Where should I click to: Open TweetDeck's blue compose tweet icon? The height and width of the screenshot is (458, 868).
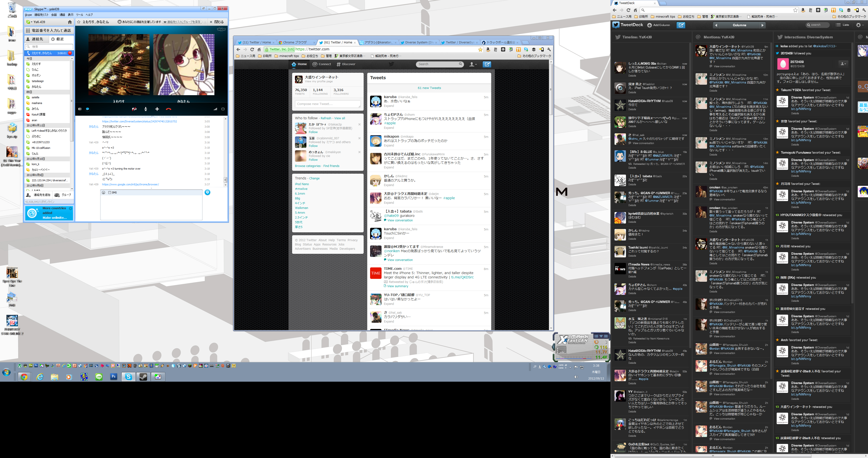click(x=681, y=25)
